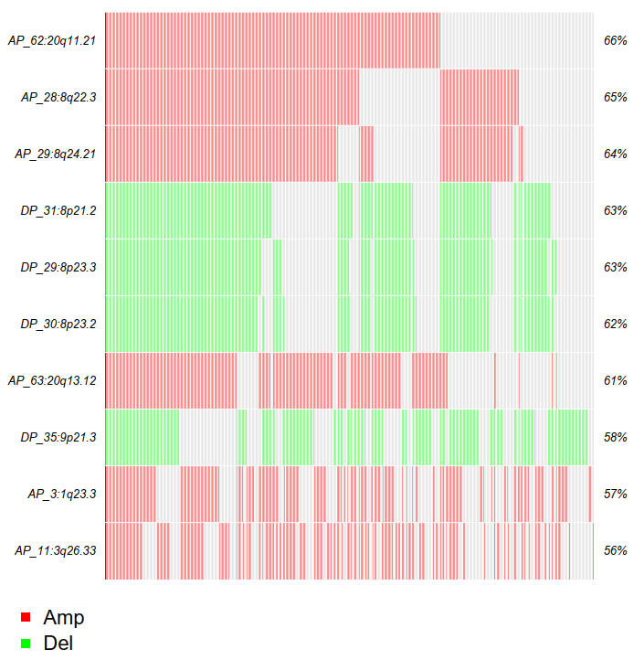This screenshot has height=660, width=644.
Task: Pick the DP_31:8p21.2 row label
Action: [58, 210]
